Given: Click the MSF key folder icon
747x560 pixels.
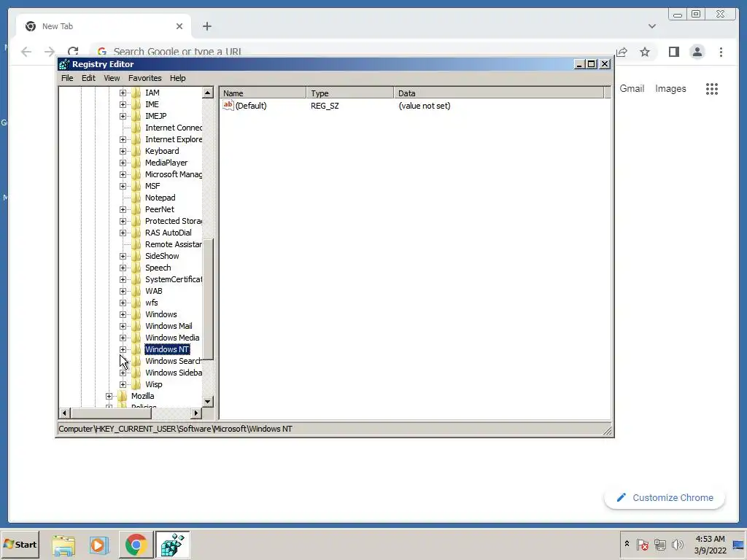Looking at the screenshot, I should 136,186.
